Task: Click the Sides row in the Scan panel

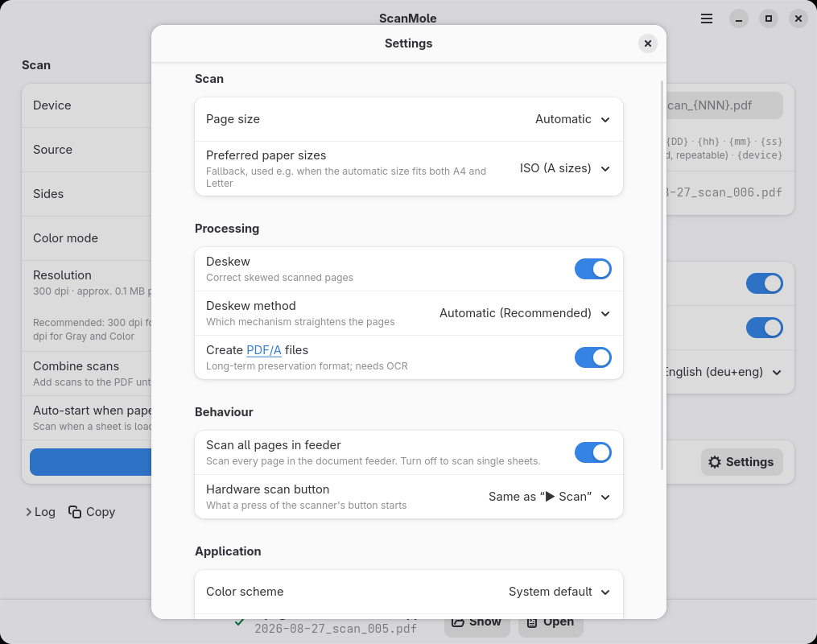Action: (x=86, y=194)
